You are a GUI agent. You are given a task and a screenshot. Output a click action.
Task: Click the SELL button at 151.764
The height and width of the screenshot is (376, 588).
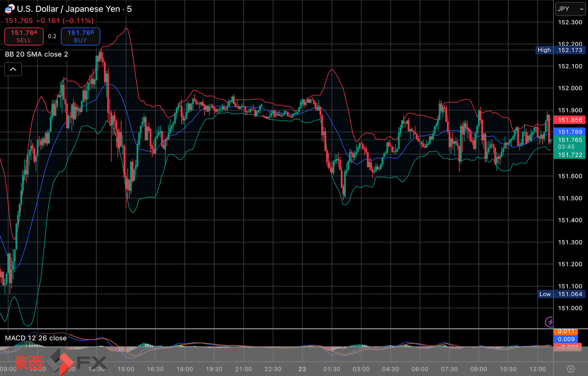click(x=24, y=36)
